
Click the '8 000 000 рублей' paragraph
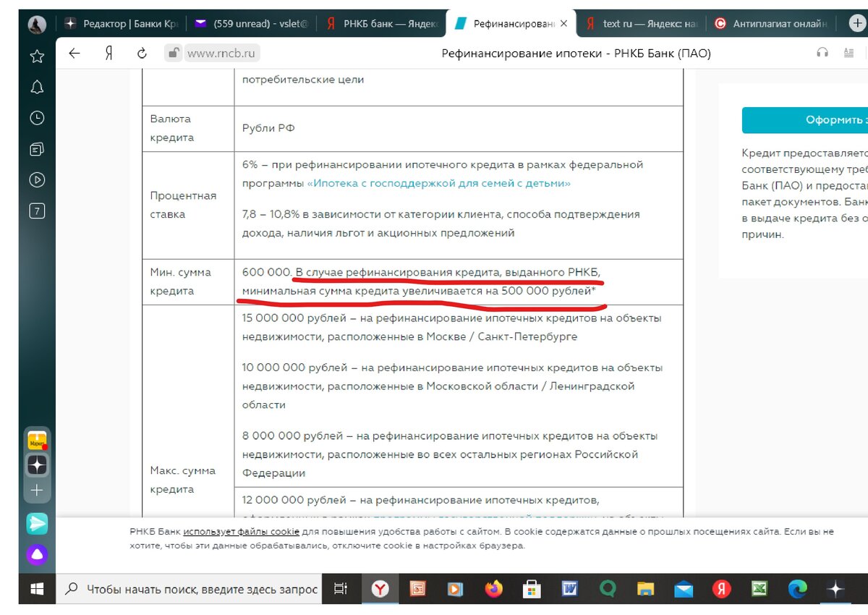tap(450, 454)
